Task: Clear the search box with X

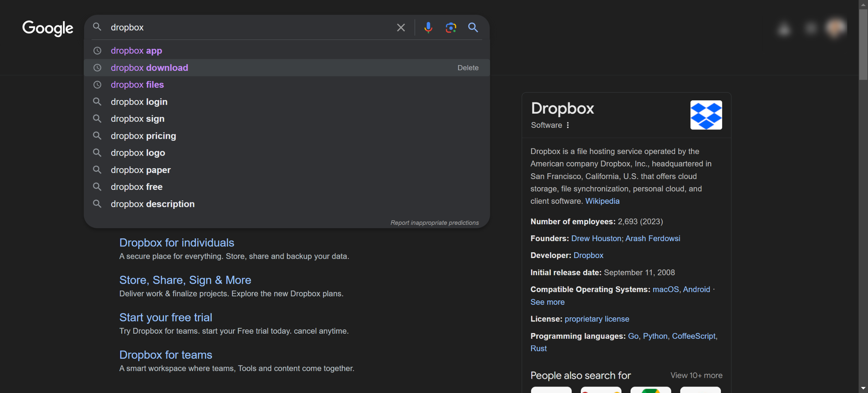Action: (x=401, y=27)
